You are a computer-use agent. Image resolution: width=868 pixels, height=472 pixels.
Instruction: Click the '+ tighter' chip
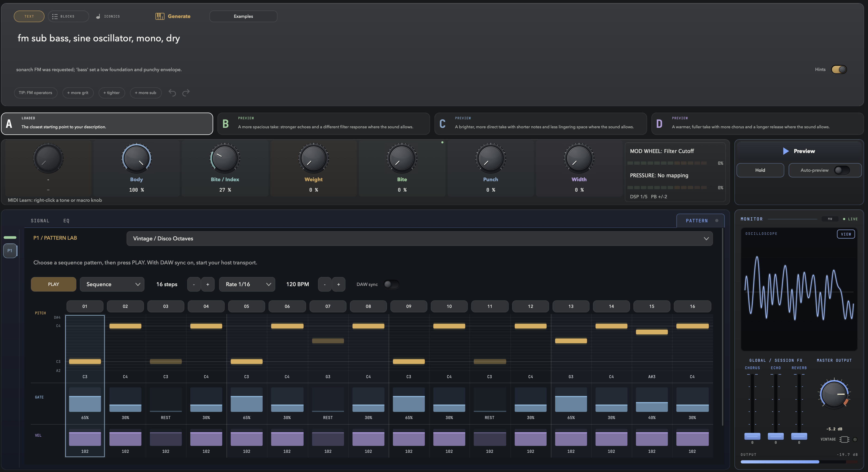[x=111, y=93]
